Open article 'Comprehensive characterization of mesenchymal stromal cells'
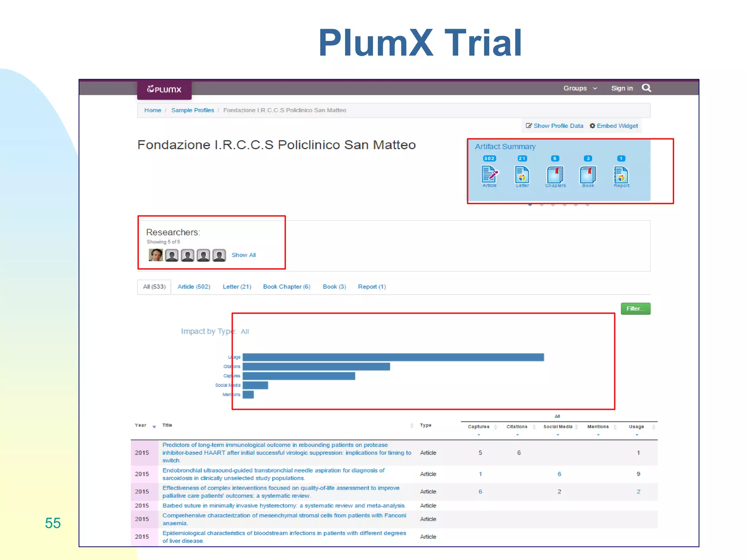This screenshot has width=747, height=560. [284, 519]
